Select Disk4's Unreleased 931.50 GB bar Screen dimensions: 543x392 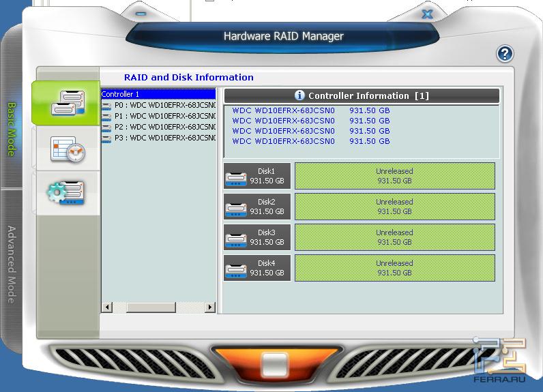coord(395,268)
